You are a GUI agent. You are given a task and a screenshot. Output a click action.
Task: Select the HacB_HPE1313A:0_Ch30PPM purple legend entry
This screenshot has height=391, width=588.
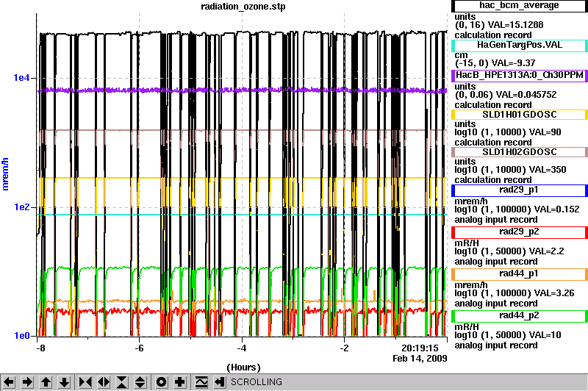pyautogui.click(x=520, y=76)
